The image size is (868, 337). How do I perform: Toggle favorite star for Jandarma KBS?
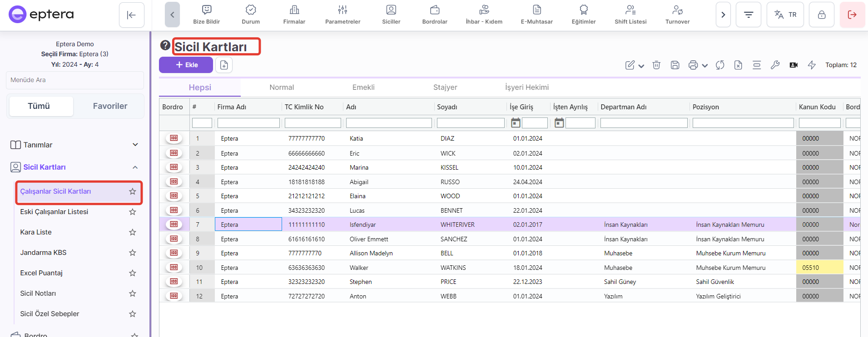click(133, 253)
